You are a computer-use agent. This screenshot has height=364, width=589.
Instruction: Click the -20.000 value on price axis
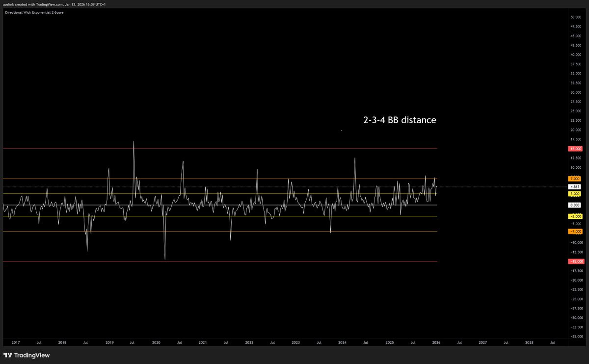576,280
